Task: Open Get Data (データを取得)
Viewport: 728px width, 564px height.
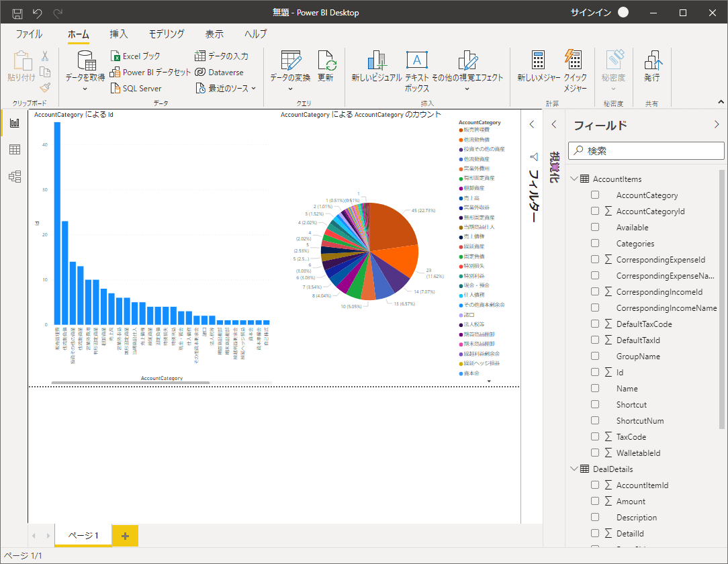Action: coord(85,70)
